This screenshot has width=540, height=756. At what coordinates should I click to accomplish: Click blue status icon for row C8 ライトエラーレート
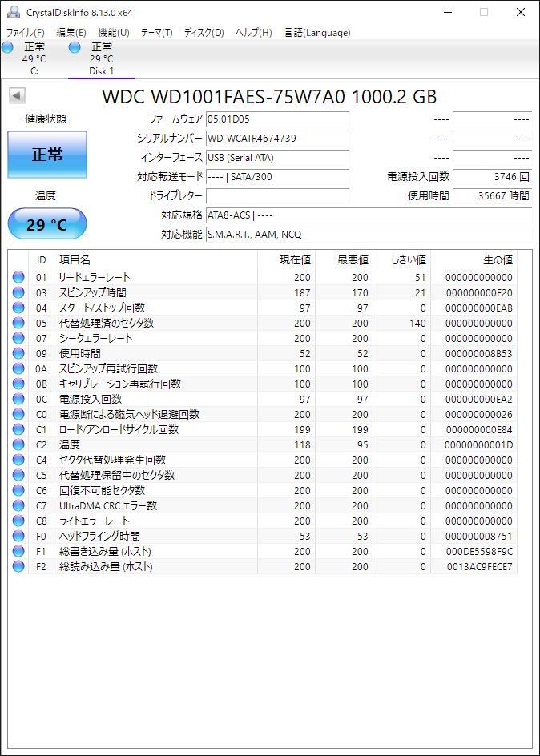(18, 521)
